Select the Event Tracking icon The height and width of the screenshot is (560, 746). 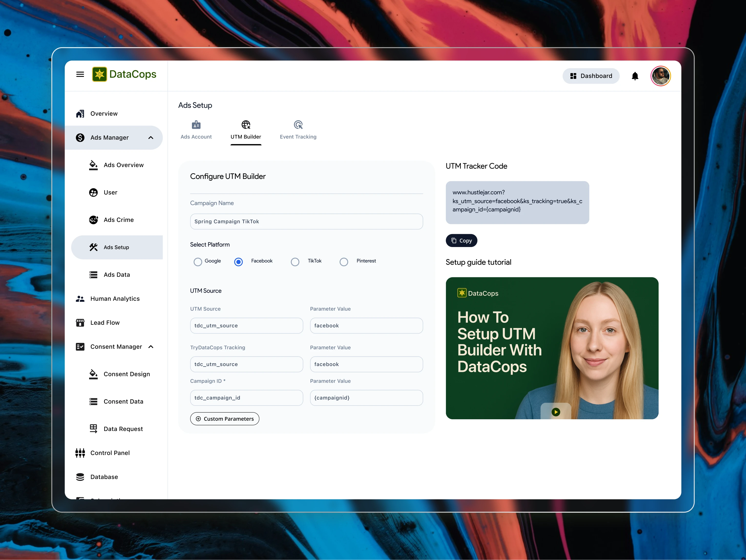point(298,124)
